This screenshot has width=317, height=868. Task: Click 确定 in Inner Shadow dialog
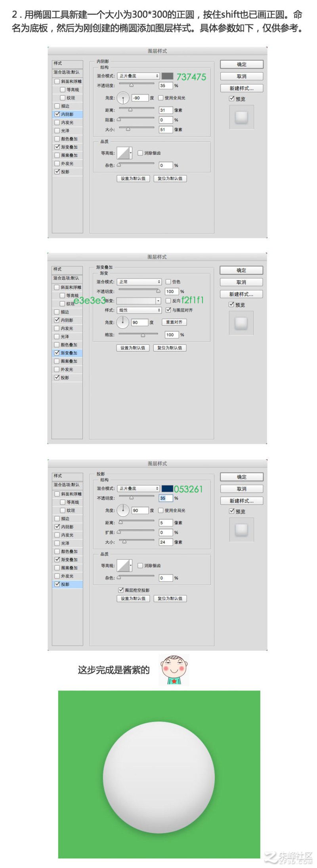[x=242, y=64]
